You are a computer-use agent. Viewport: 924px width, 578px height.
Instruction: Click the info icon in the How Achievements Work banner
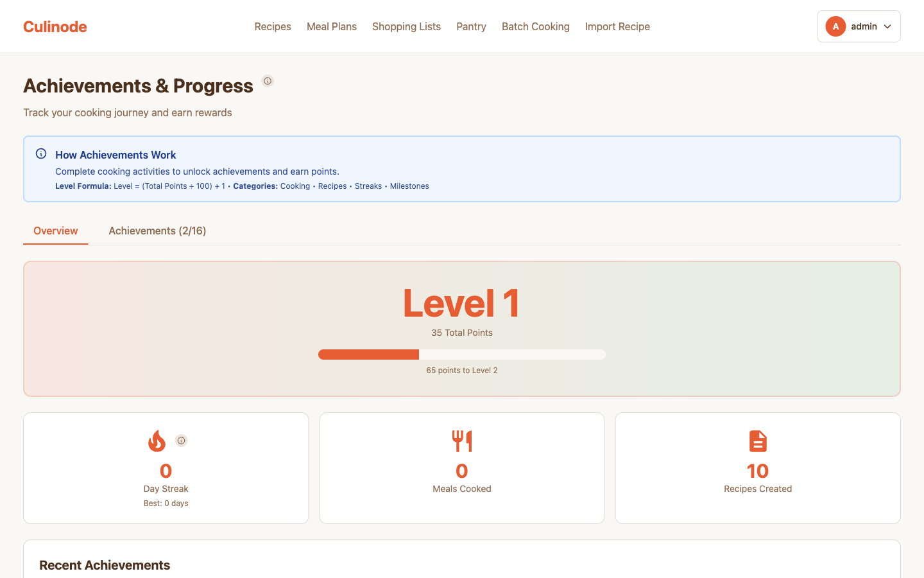[x=40, y=153]
